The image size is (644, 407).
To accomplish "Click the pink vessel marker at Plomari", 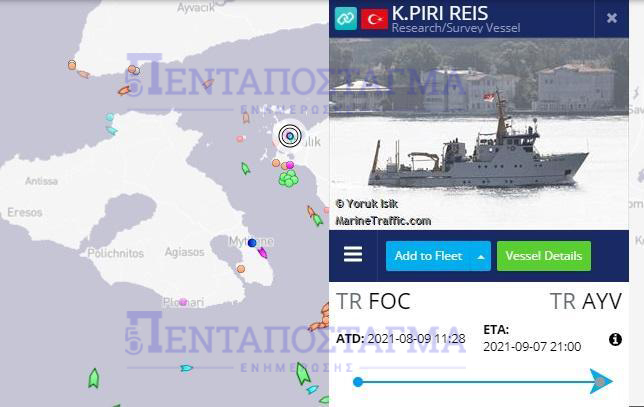I will click(183, 302).
